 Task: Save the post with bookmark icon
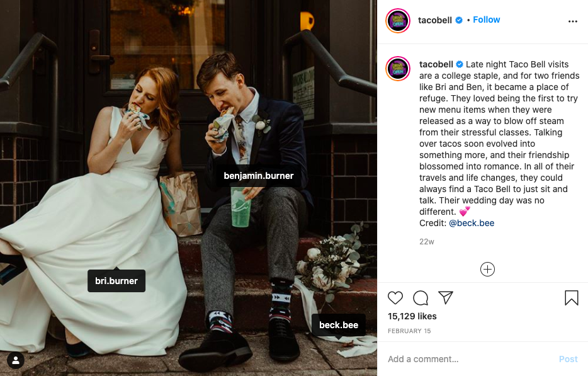(571, 298)
